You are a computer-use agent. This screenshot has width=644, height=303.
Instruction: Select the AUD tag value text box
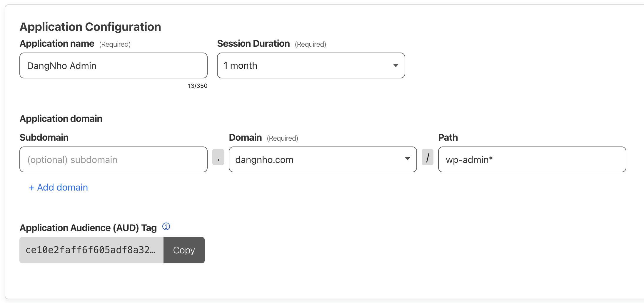tap(91, 250)
